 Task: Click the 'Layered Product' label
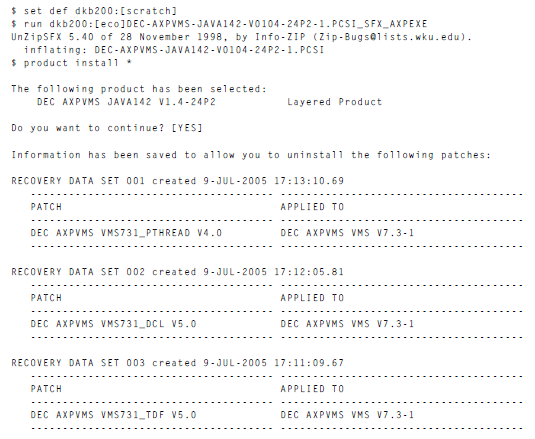coord(334,102)
